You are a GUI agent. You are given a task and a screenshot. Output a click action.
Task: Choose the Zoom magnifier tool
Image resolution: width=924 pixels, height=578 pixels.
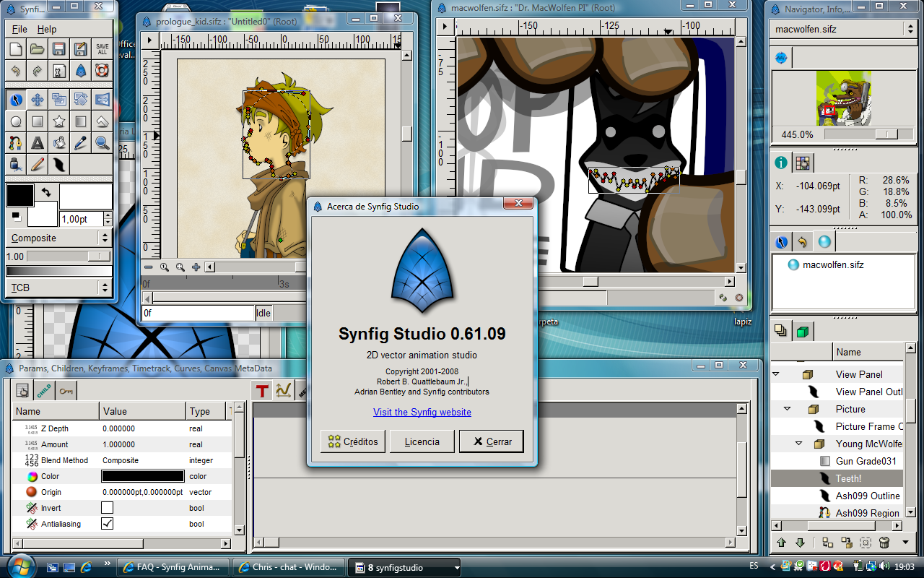103,143
